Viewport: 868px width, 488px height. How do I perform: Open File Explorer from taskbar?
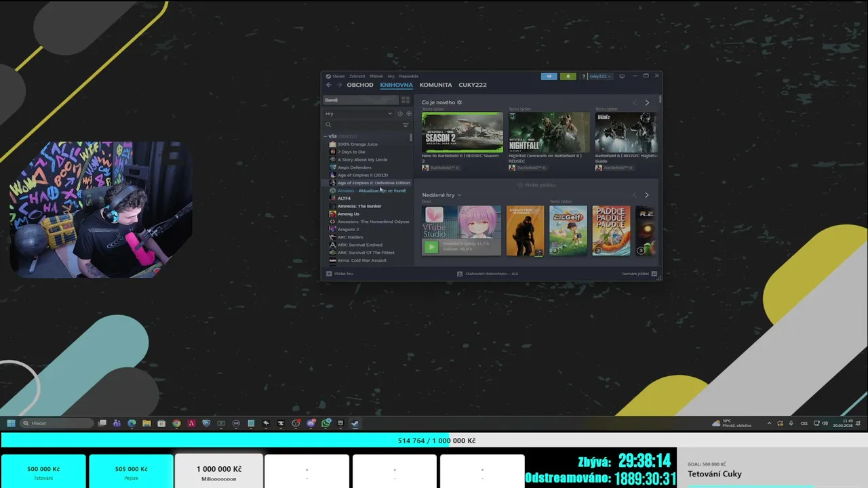coord(146,424)
